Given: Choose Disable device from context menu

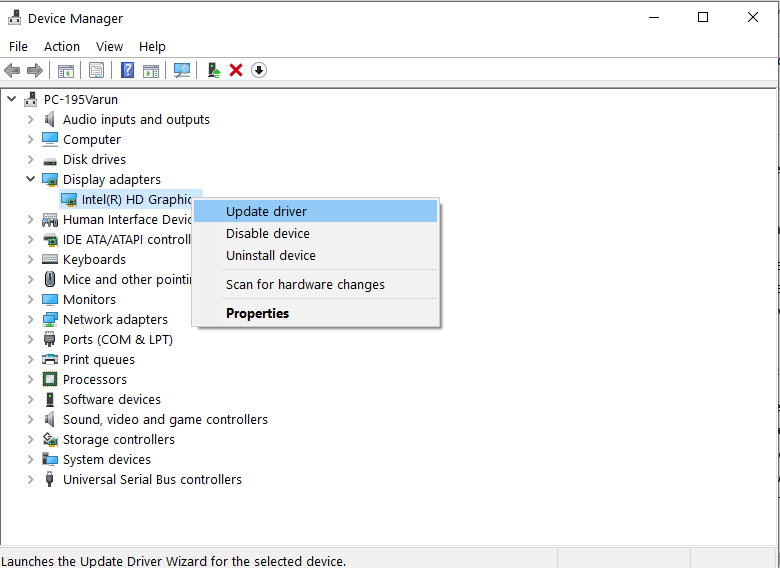Looking at the screenshot, I should [x=315, y=233].
